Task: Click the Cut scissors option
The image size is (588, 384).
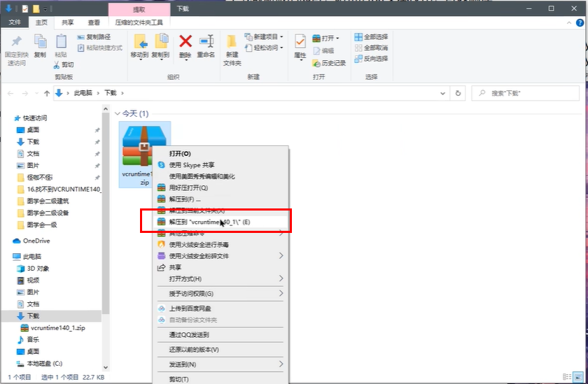Action: pos(64,65)
